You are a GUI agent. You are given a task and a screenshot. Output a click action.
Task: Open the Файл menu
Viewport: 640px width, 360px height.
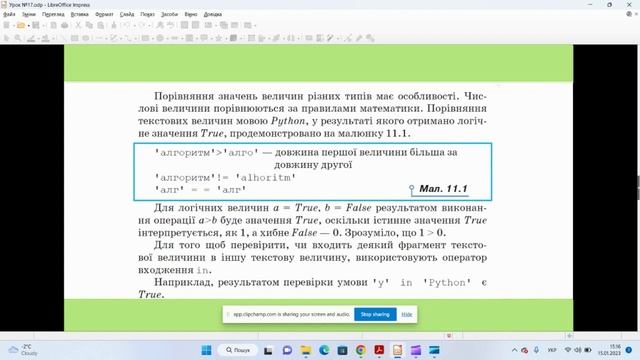pyautogui.click(x=9, y=14)
